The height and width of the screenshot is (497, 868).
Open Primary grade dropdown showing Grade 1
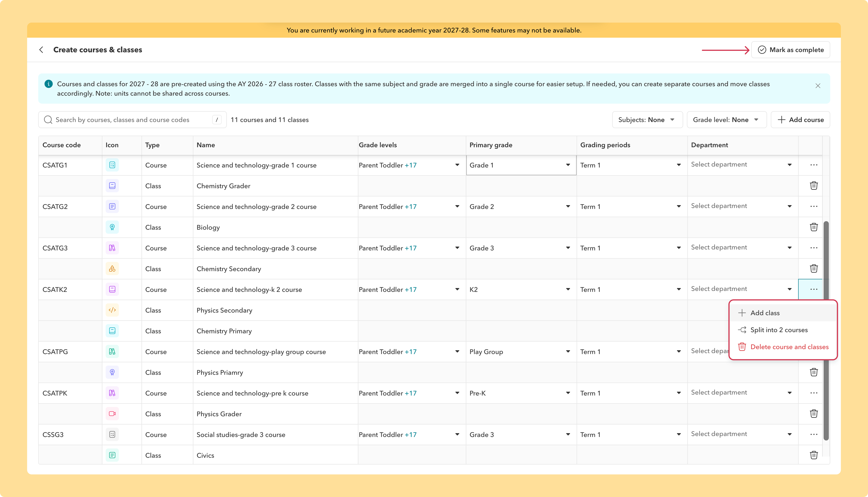click(521, 165)
